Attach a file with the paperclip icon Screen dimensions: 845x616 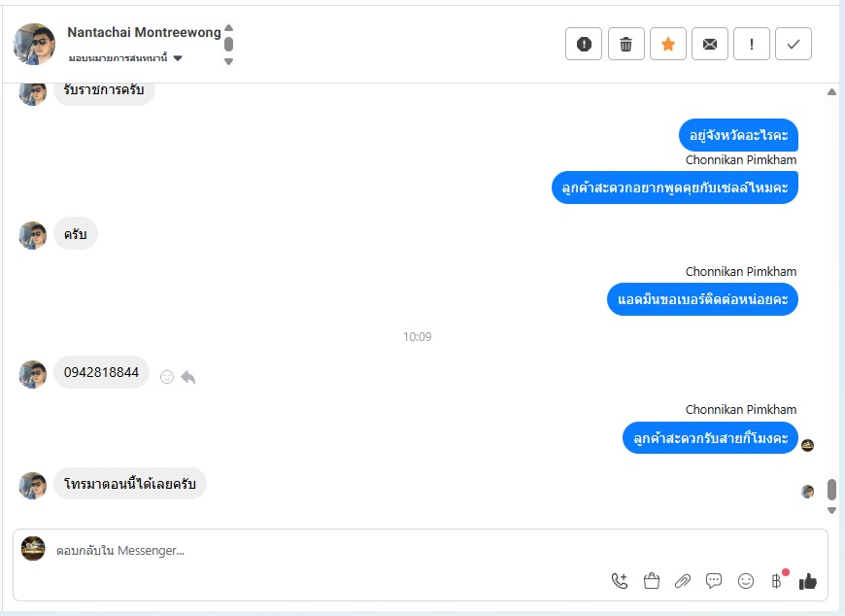(x=683, y=580)
